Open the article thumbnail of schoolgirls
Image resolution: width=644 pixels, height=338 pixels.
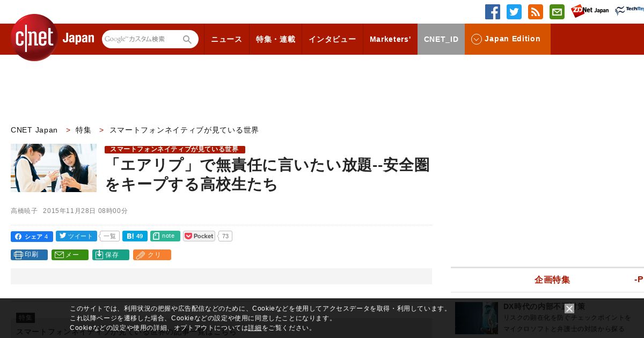click(x=54, y=168)
